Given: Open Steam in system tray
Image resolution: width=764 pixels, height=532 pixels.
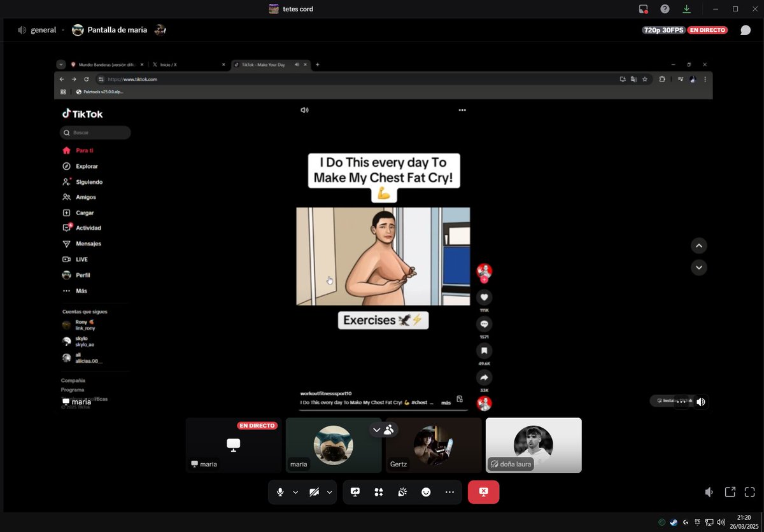Looking at the screenshot, I should click(x=673, y=522).
